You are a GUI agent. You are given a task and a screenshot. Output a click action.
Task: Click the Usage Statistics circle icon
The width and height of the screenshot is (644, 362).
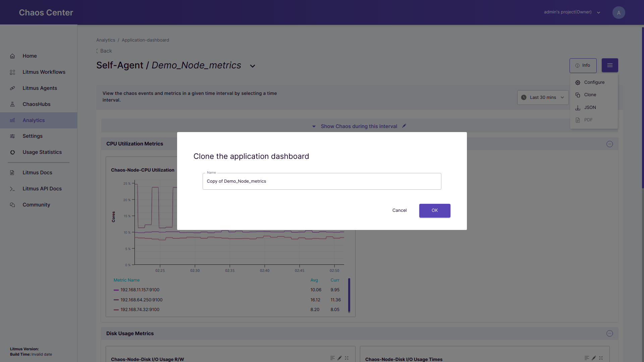pos(12,152)
